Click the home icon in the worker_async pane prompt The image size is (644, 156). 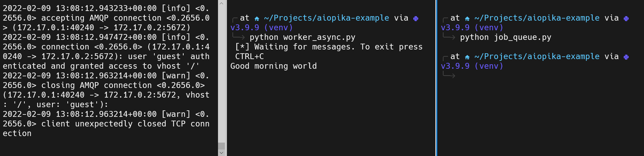pyautogui.click(x=256, y=19)
